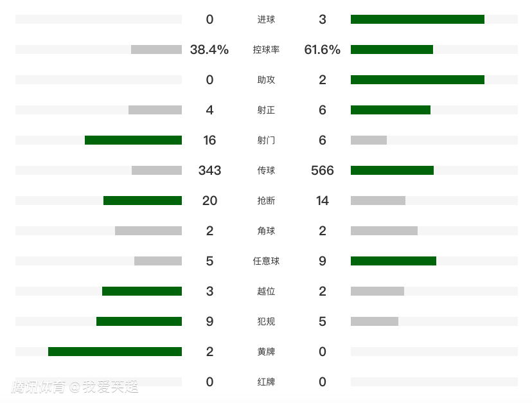Click the 腾讯体育 watermark text
This screenshot has width=532, height=403.
(39, 387)
